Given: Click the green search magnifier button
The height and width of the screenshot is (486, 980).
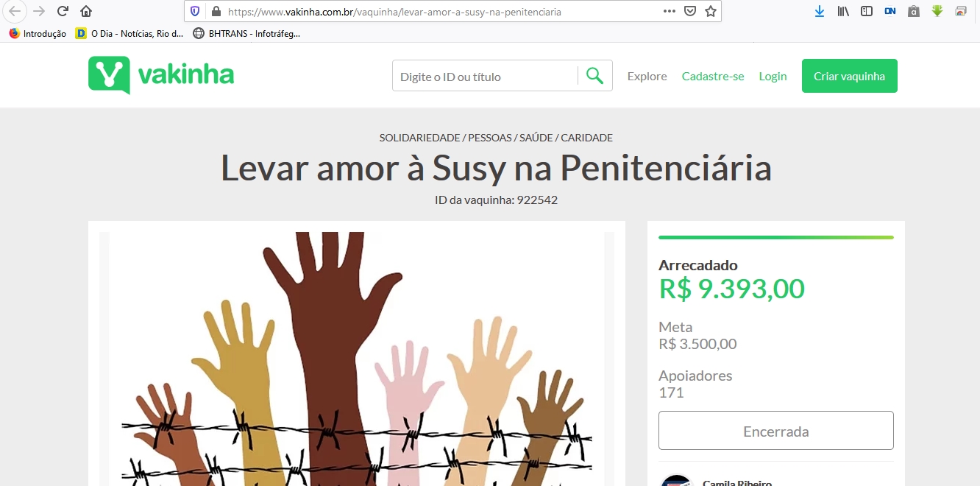Looking at the screenshot, I should [594, 76].
